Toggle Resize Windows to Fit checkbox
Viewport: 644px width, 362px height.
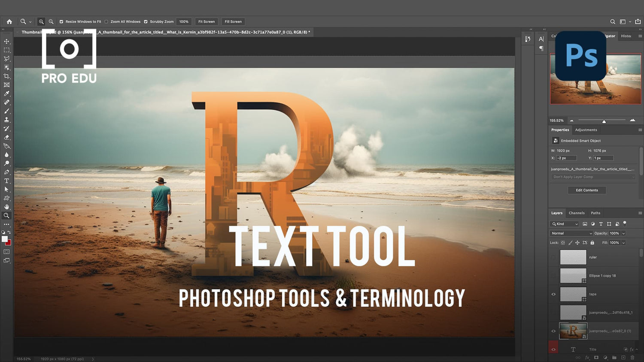tap(61, 21)
